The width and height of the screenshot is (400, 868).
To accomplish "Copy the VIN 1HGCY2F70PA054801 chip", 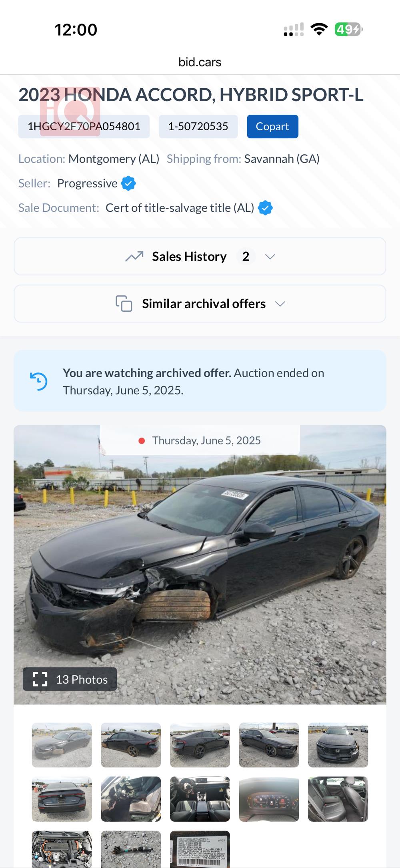I will click(84, 127).
